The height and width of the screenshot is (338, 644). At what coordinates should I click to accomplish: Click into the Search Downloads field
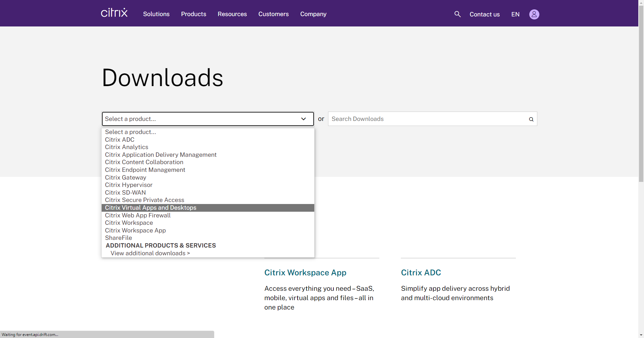tap(426, 119)
